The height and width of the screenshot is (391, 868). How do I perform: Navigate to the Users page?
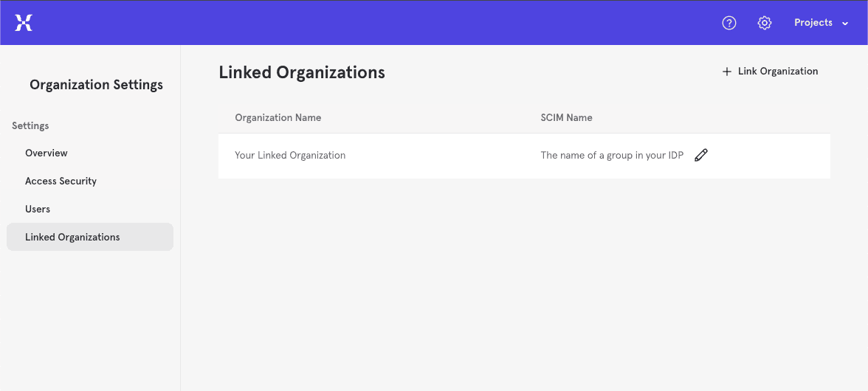(38, 210)
